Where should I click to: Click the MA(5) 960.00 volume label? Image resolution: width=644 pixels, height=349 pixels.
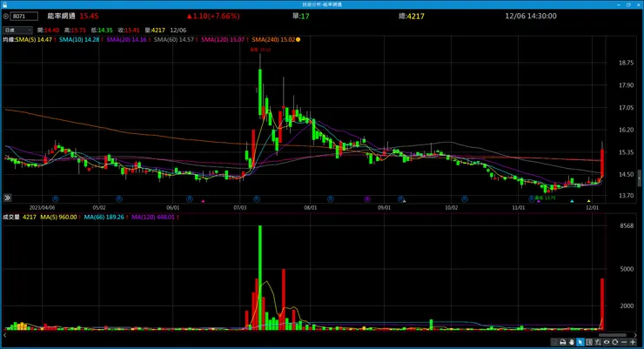pyautogui.click(x=58, y=218)
